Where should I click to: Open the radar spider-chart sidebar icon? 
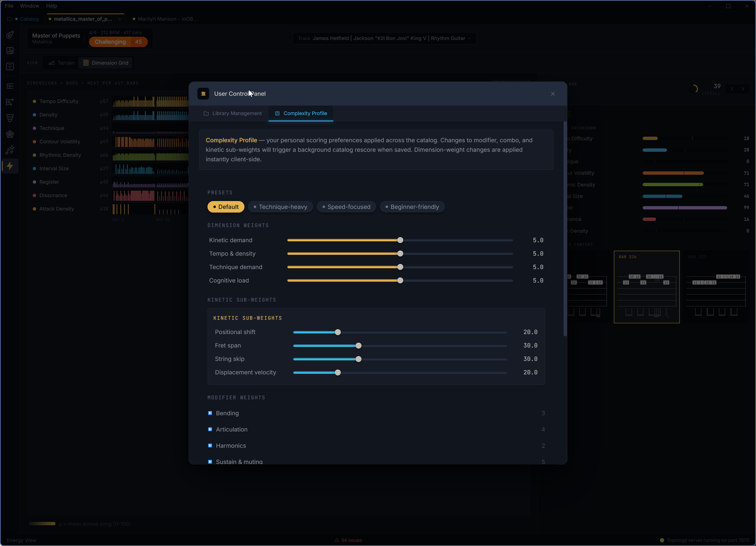(10, 134)
